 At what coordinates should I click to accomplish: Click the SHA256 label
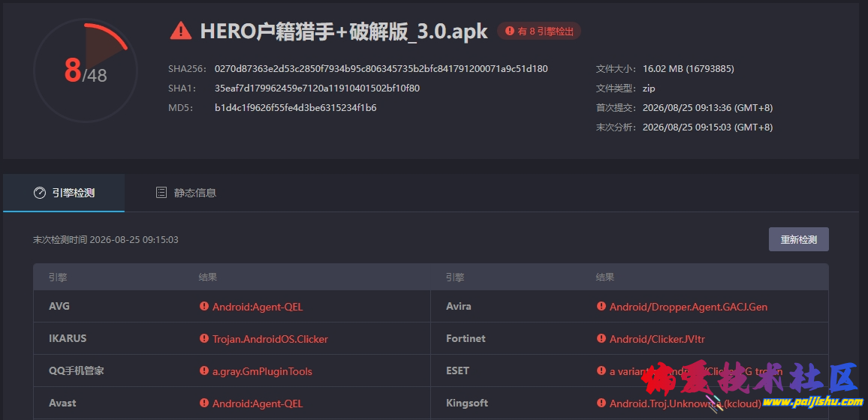click(187, 69)
